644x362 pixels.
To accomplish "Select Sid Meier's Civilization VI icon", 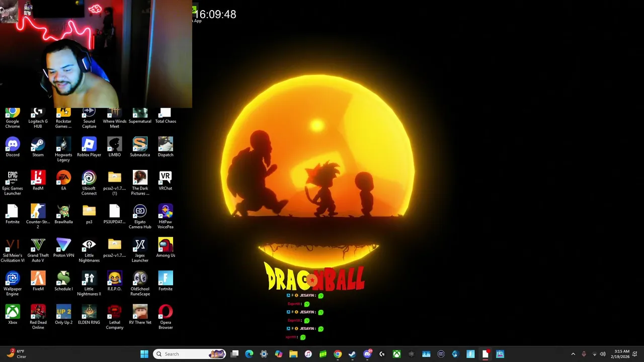I will 13,250.
